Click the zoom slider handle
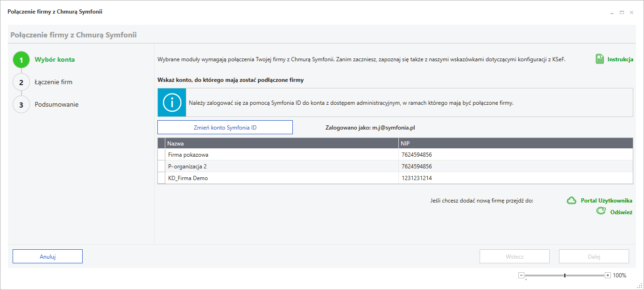 565,275
